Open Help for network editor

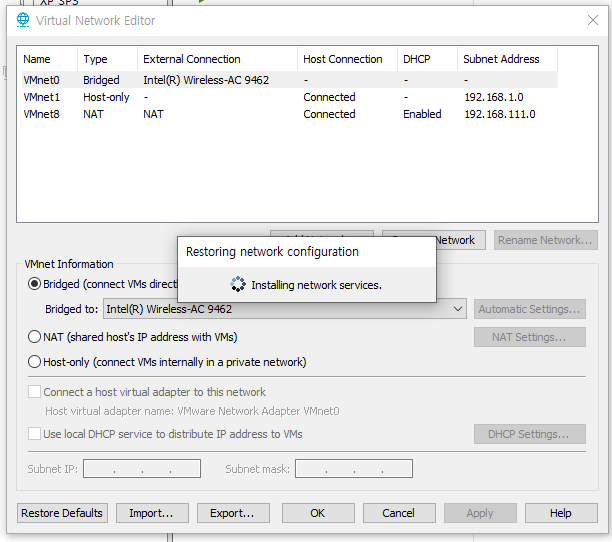coord(561,513)
